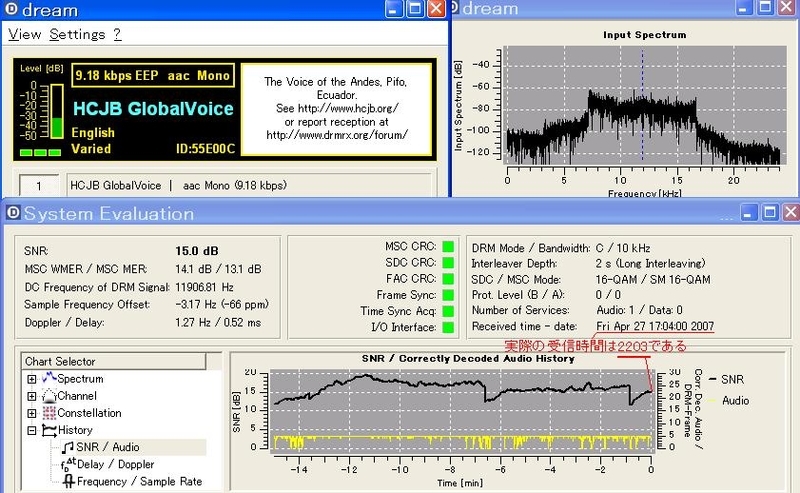This screenshot has width=800, height=493.
Task: Maximize the dream main window
Action: coord(415,9)
